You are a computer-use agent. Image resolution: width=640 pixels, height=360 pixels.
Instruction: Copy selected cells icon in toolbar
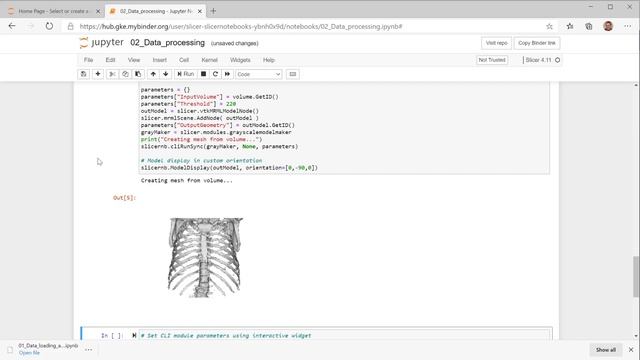pyautogui.click(x=125, y=74)
